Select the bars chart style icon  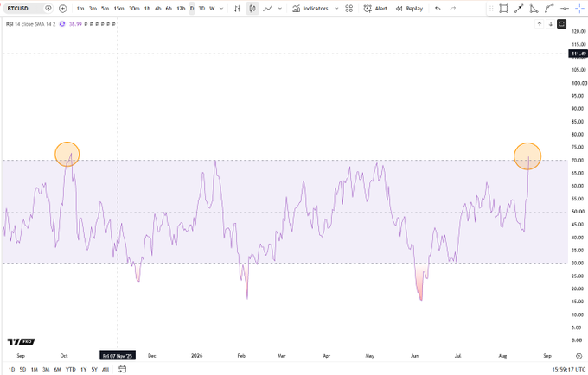(x=238, y=9)
